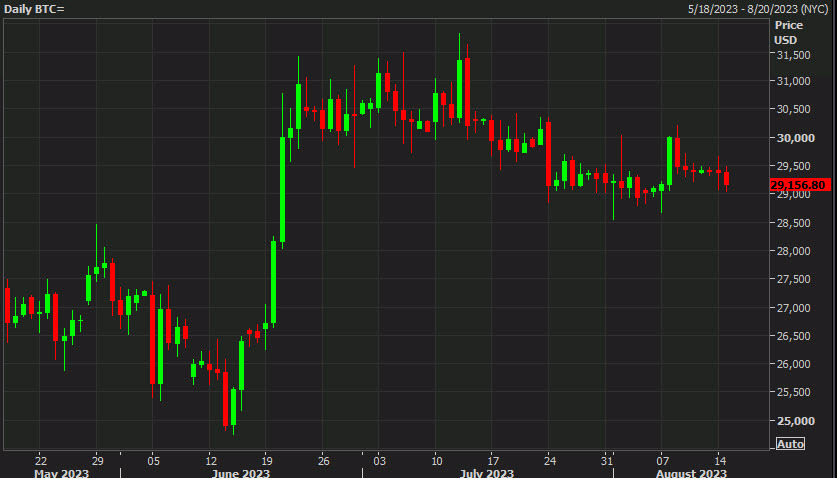
Task: Click the date tick 12 on time axis
Action: coord(211,461)
